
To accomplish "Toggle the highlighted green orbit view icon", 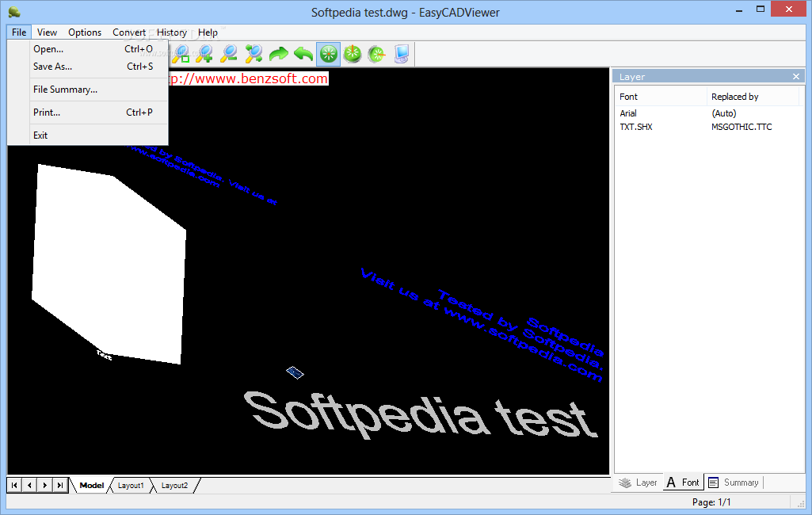I will coord(328,54).
